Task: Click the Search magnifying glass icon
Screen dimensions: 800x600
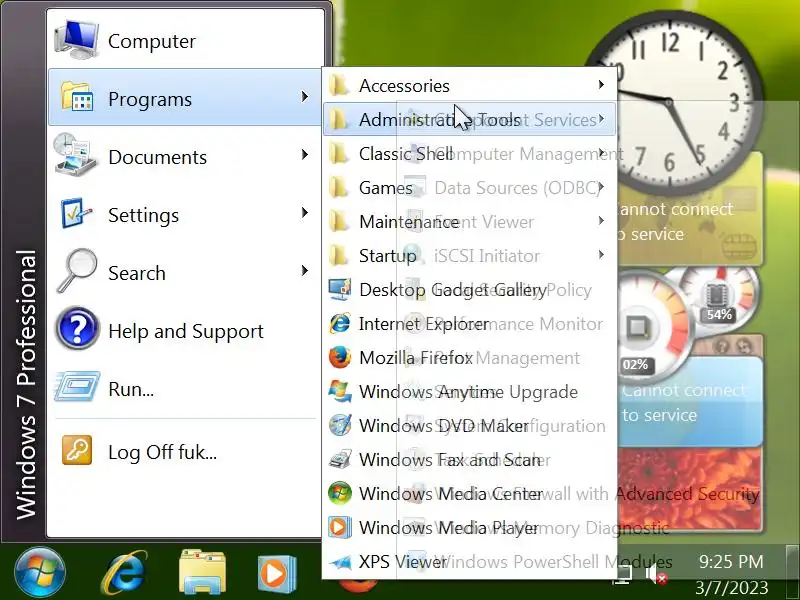Action: 77,271
